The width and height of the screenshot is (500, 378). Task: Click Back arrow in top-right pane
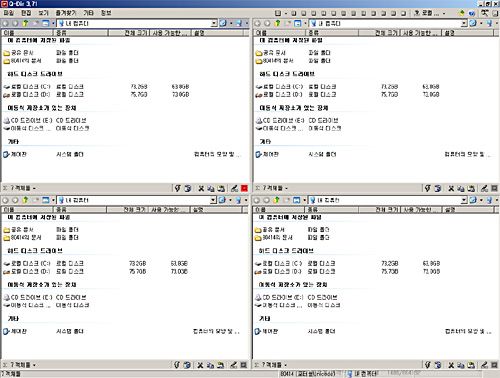(x=258, y=23)
